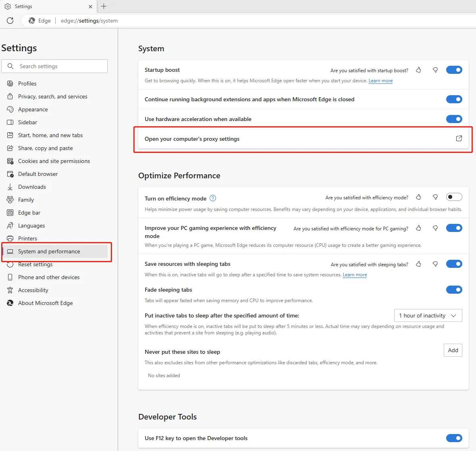Viewport: 476px width, 451px height.
Task: Toggle Fade sleeping tabs switch
Action: point(454,290)
